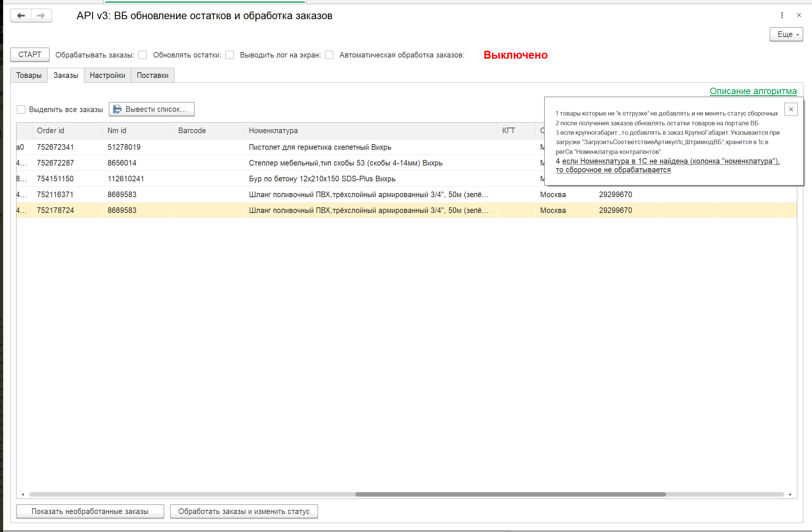
Task: Enable the Обрабатывать заказы checkbox
Action: (x=143, y=55)
